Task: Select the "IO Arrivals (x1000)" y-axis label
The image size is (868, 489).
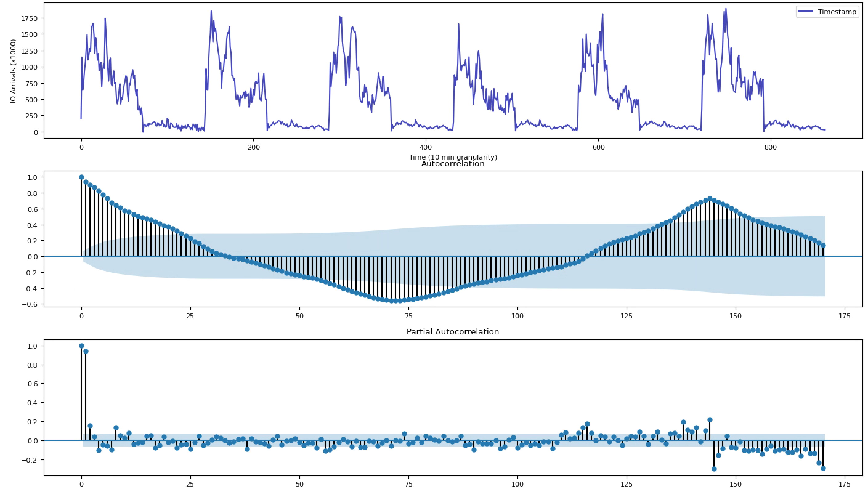Action: tap(13, 71)
